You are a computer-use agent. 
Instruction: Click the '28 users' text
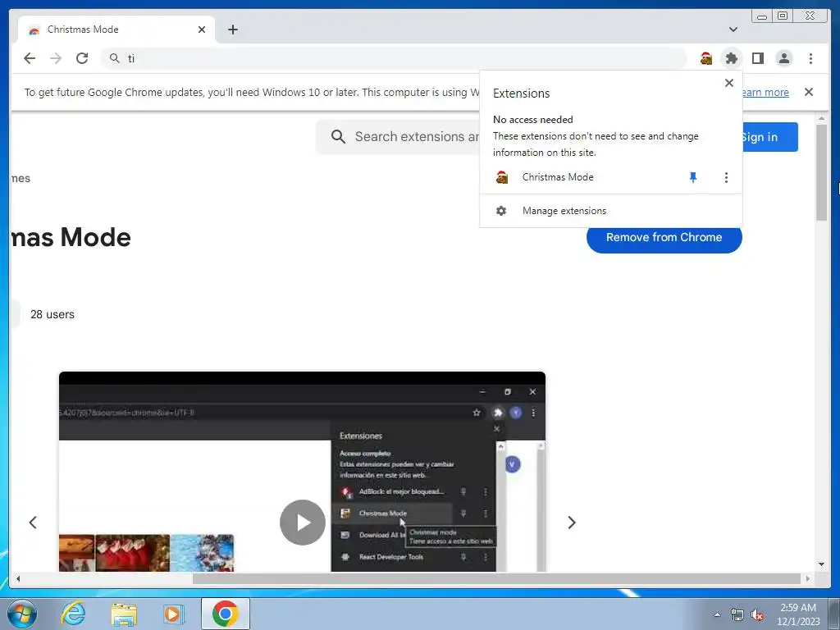[52, 314]
